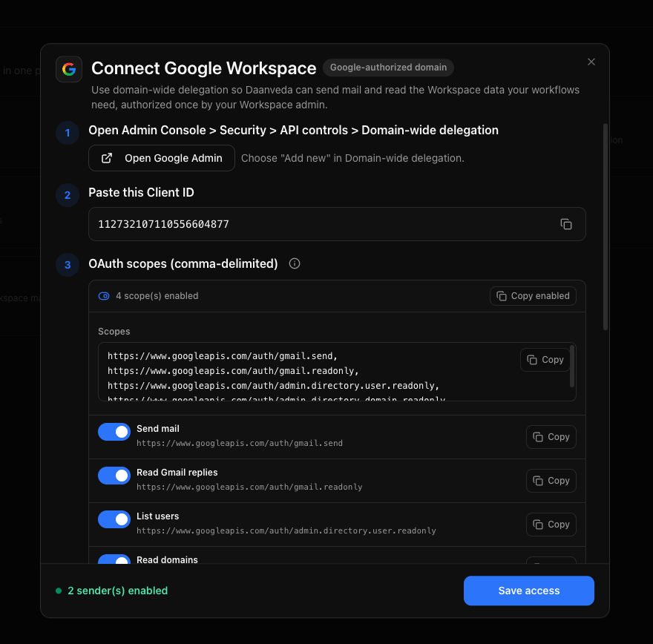653x644 pixels.
Task: Copy the gmail.readonly scope URL
Action: click(x=551, y=481)
